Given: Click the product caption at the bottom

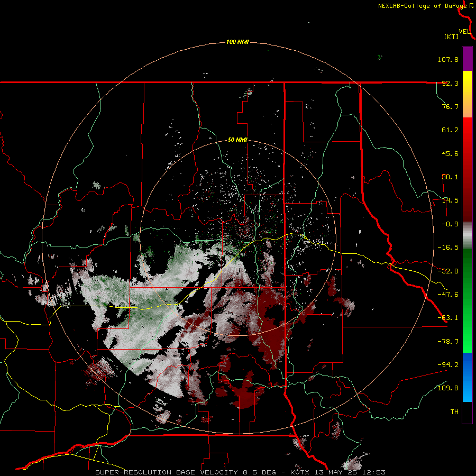Looking at the screenshot, I should tap(241, 472).
